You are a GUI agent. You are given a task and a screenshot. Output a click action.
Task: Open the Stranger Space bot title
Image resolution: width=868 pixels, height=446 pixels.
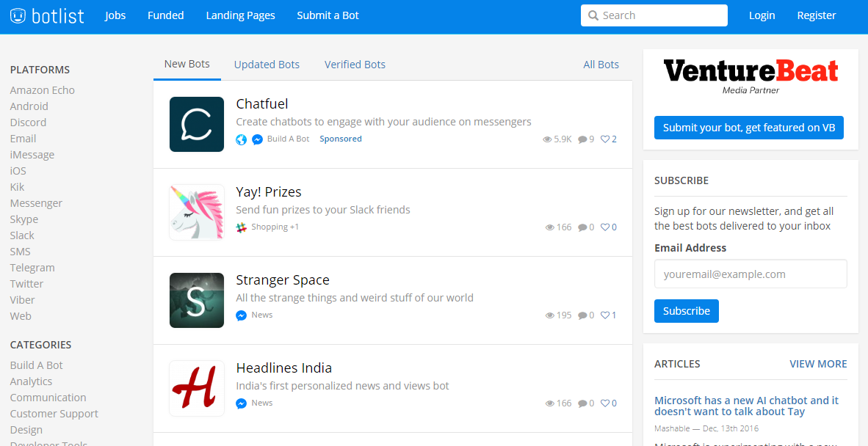(282, 280)
